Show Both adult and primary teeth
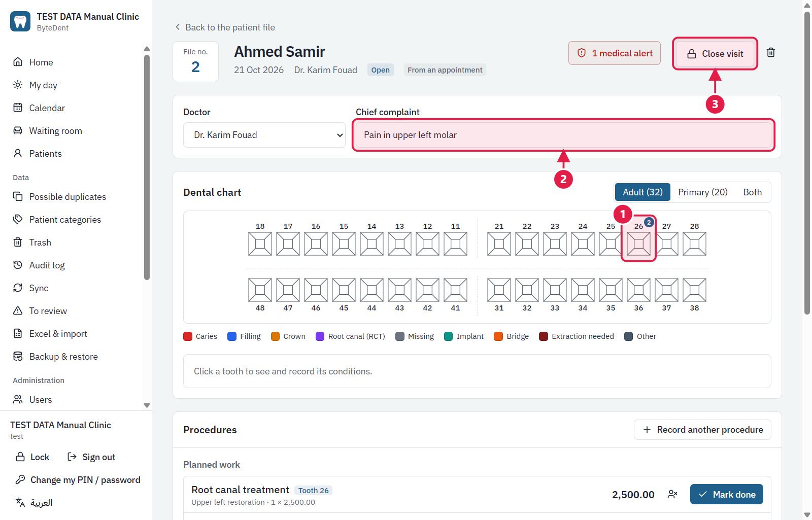Viewport: 812px width, 520px height. click(x=752, y=192)
